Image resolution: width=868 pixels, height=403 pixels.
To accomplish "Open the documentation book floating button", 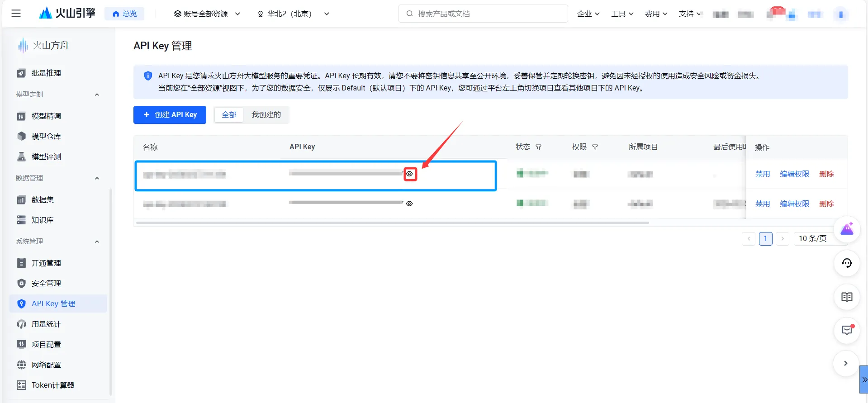I will point(847,297).
